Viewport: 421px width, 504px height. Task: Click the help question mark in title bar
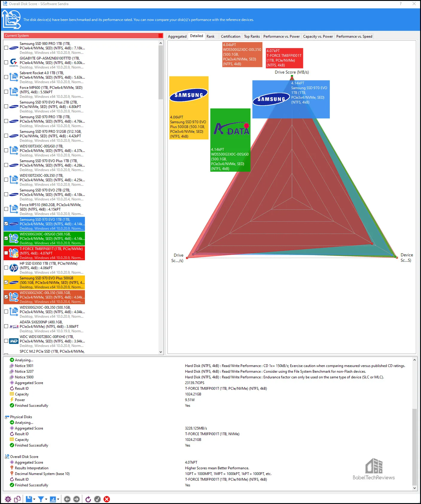(401, 4)
